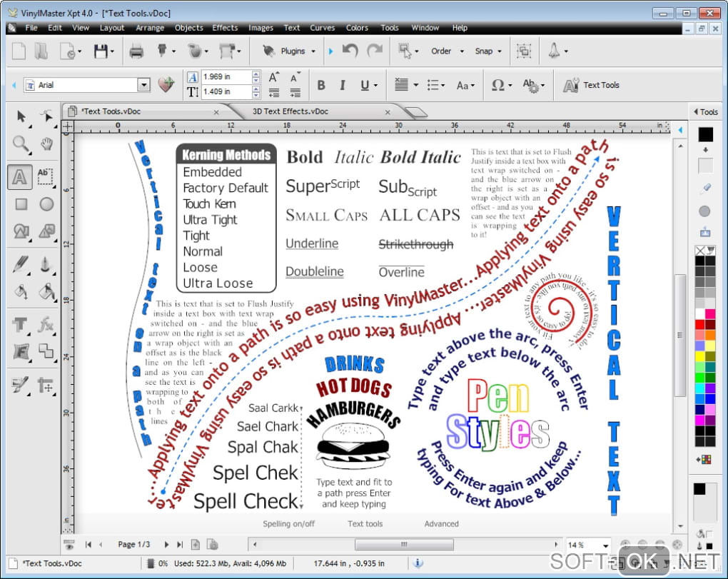Click the heart favorite font icon
This screenshot has height=579, width=728.
click(x=166, y=84)
